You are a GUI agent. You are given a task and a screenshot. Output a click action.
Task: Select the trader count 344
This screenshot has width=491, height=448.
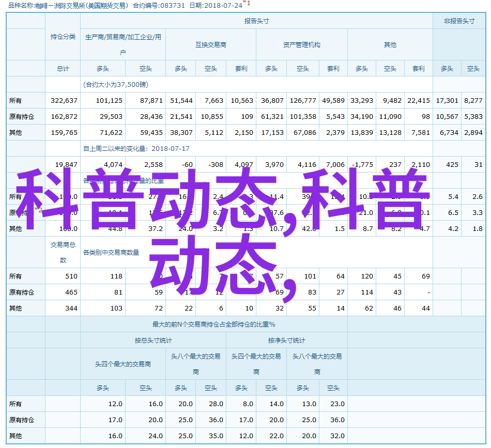(x=71, y=308)
